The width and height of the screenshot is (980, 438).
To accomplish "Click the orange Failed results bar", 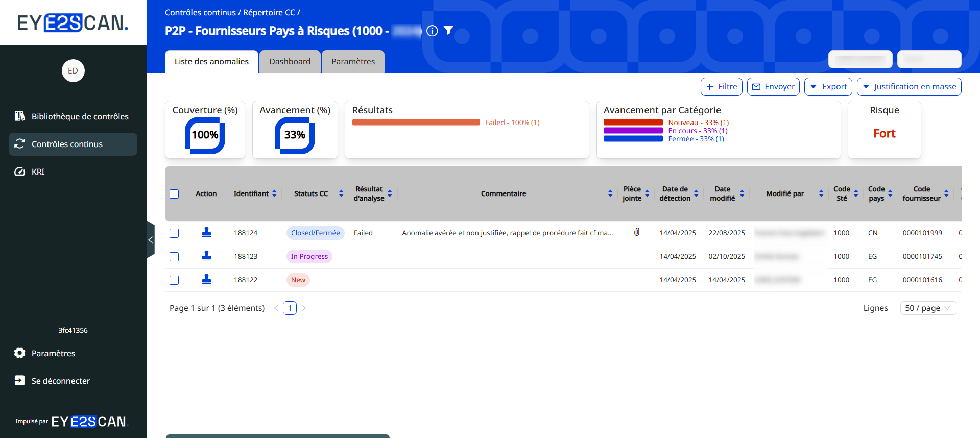I will tap(416, 123).
